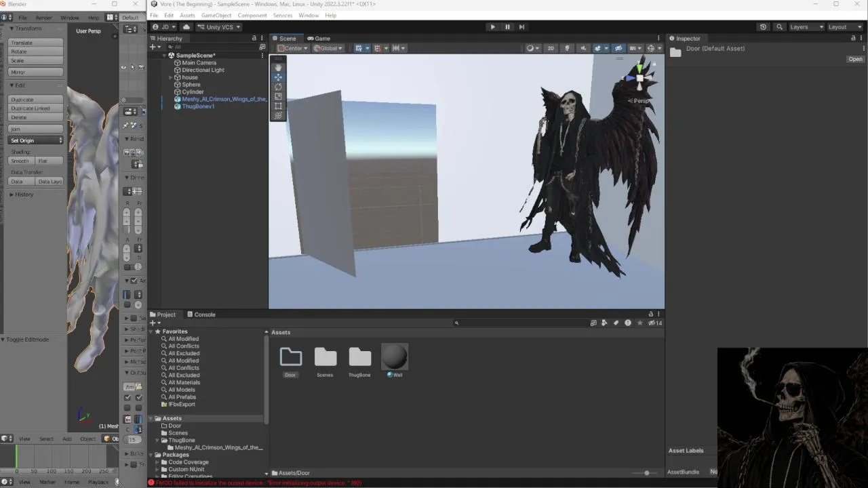Select the Rotate tool in Scene toolbar
Image resolution: width=868 pixels, height=488 pixels.
[x=278, y=87]
